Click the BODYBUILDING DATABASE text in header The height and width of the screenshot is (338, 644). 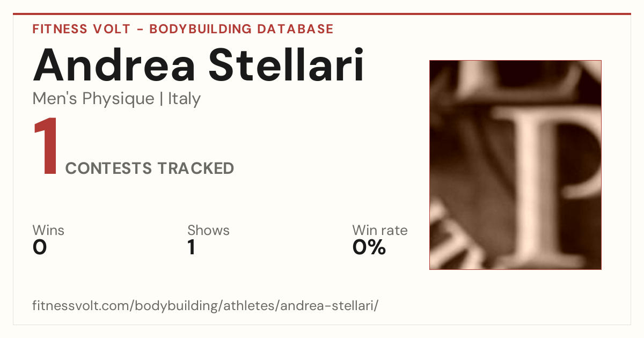pos(241,29)
